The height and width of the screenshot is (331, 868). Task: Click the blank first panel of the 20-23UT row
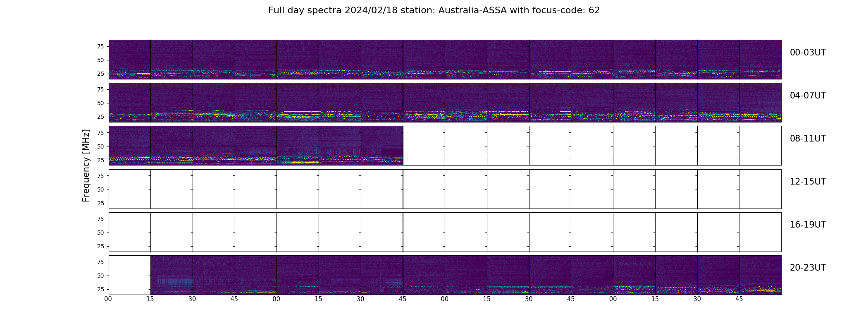[x=130, y=275]
